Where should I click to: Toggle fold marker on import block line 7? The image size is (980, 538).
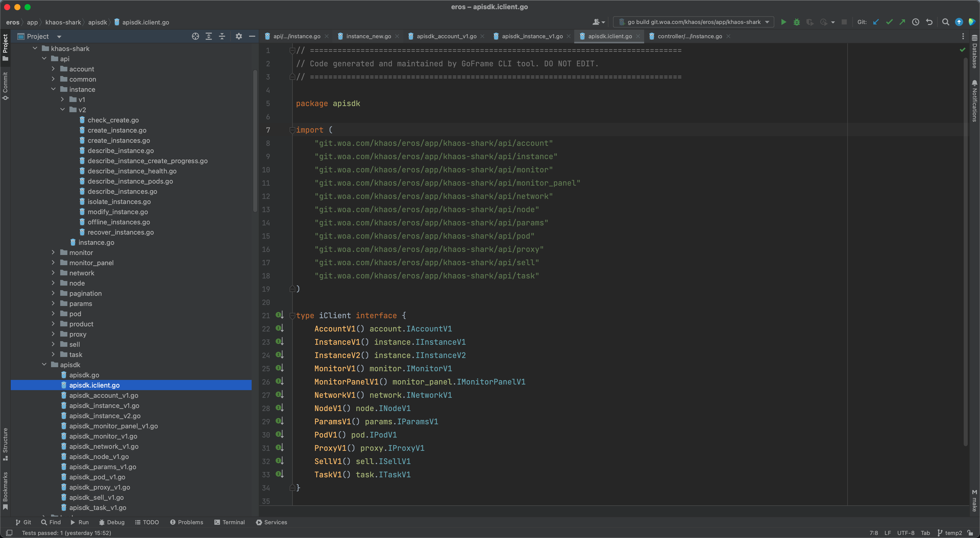[x=292, y=130]
